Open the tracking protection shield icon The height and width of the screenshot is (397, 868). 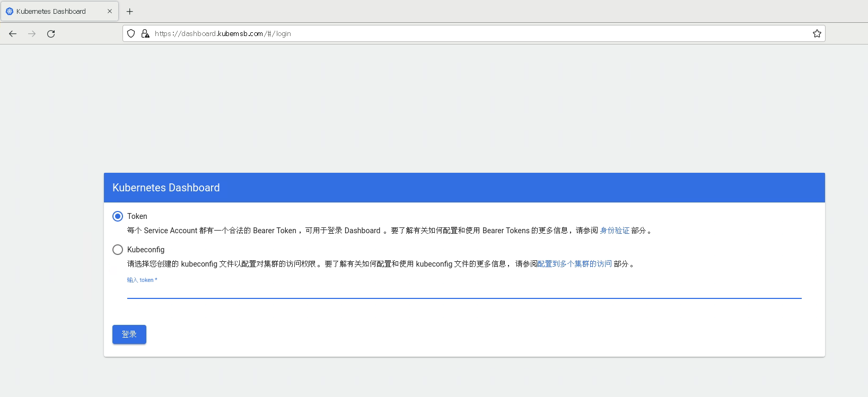point(131,34)
